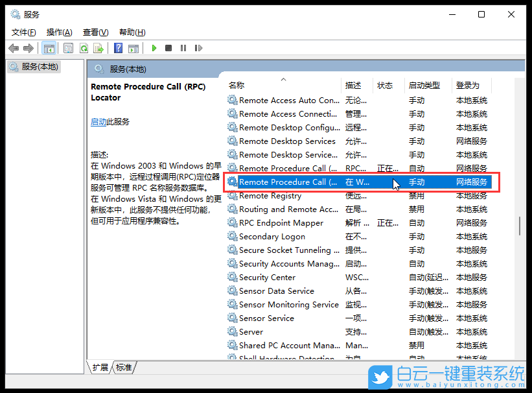Start the selected service with the play icon

point(154,47)
